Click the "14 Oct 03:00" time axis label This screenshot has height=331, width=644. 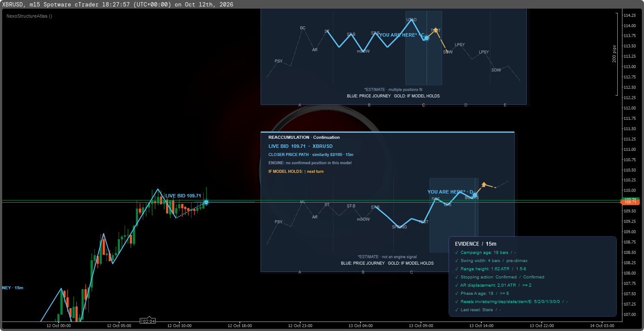(x=603, y=326)
